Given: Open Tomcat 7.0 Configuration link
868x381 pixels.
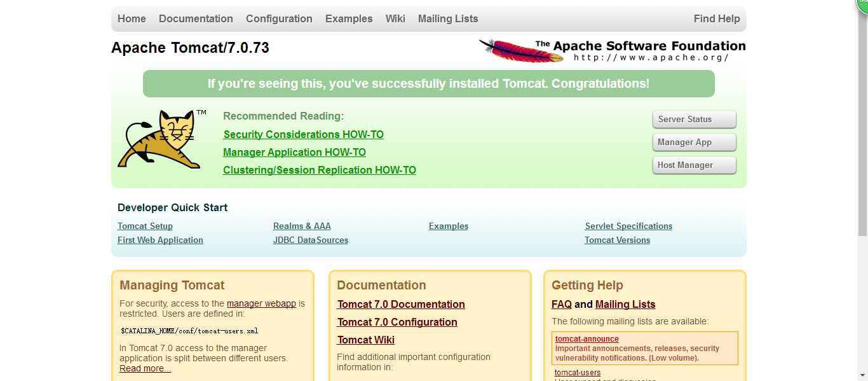Looking at the screenshot, I should [397, 322].
